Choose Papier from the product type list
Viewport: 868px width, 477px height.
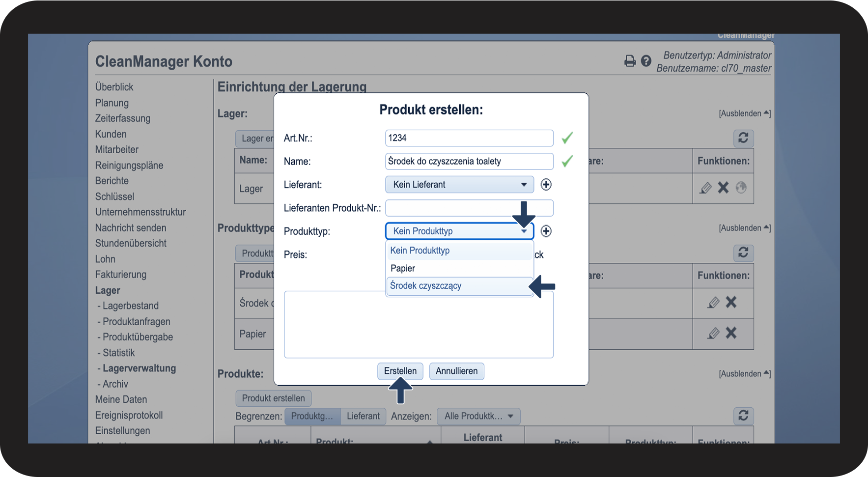coord(459,268)
